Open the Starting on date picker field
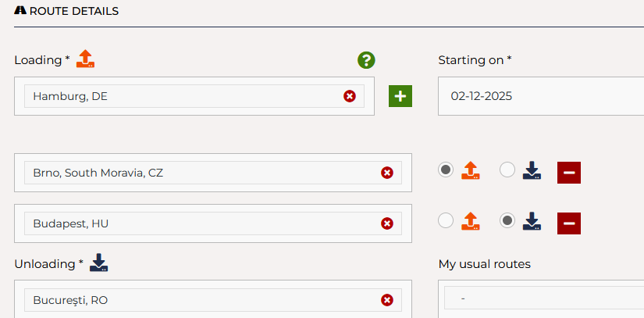Viewport: 644px width, 318px height. 539,96
